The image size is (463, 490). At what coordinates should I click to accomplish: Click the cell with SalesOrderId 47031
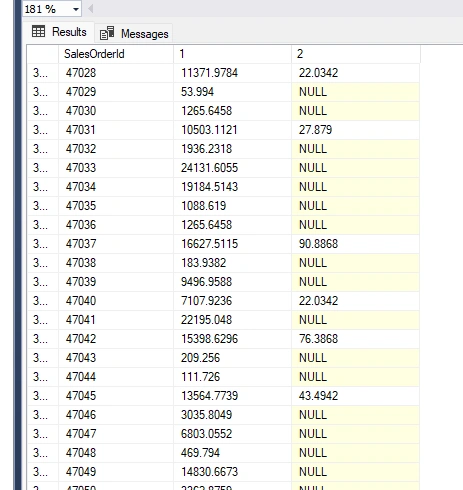click(x=116, y=130)
